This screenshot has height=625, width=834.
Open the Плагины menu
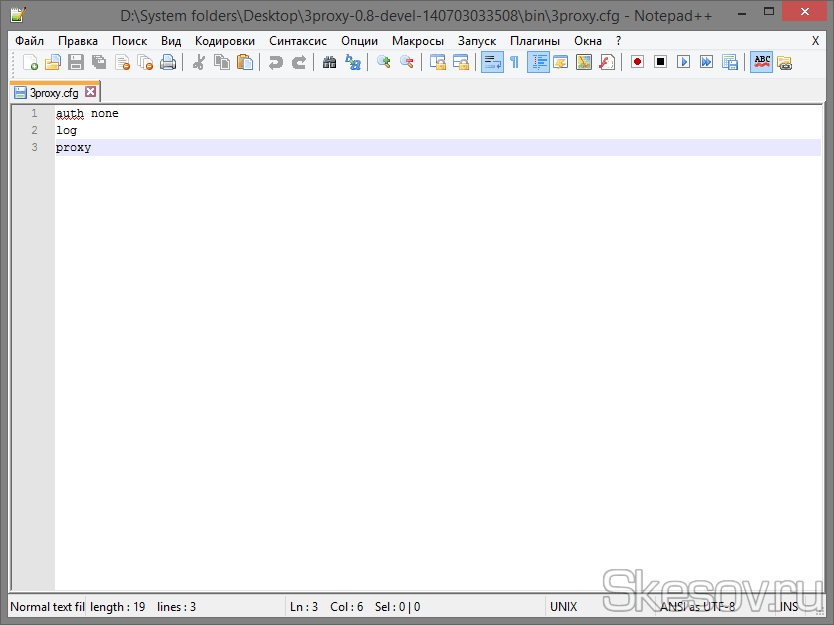coord(535,41)
